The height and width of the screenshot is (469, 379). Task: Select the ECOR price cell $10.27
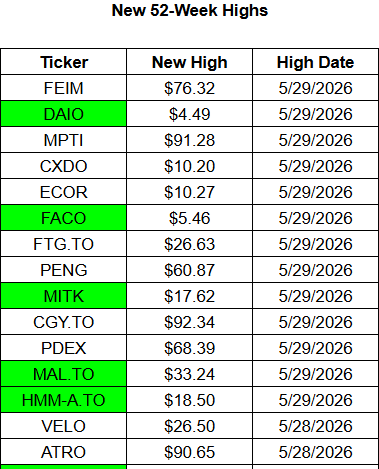[190, 192]
